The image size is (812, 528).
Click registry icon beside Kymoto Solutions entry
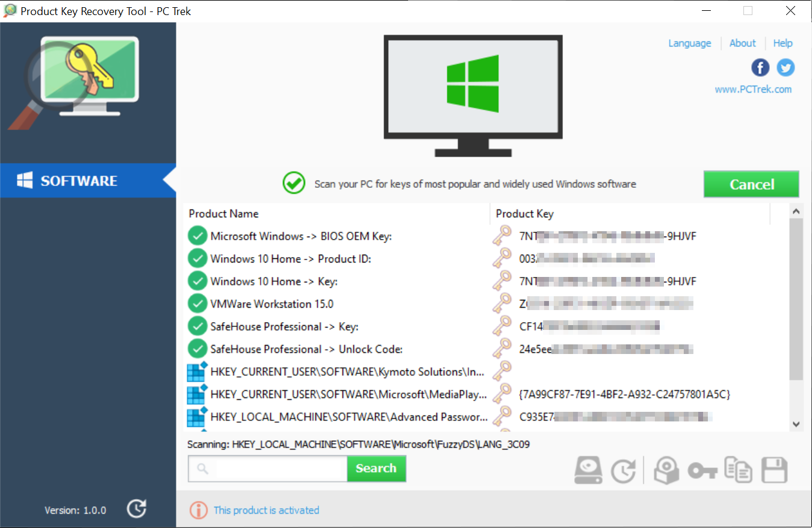point(197,371)
